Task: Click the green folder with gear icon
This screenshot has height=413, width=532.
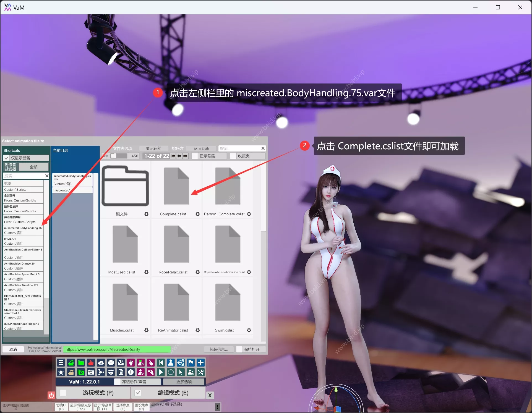Action: click(81, 372)
